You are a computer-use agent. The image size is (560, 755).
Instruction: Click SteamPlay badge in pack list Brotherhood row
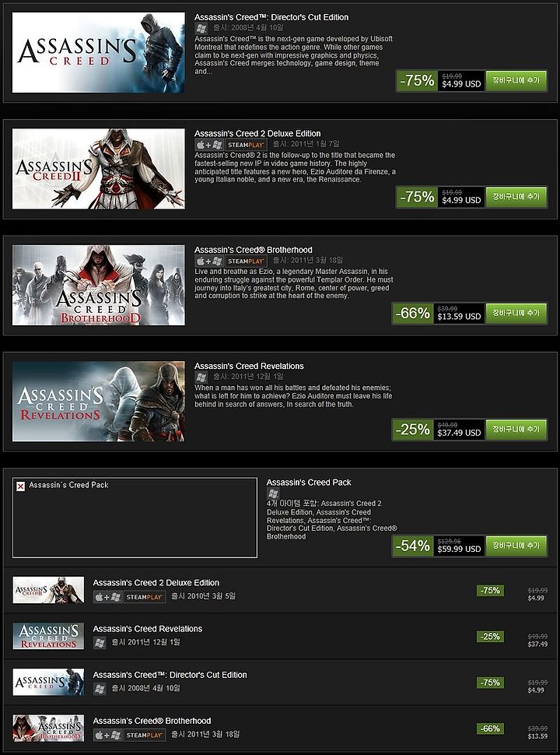(x=145, y=736)
